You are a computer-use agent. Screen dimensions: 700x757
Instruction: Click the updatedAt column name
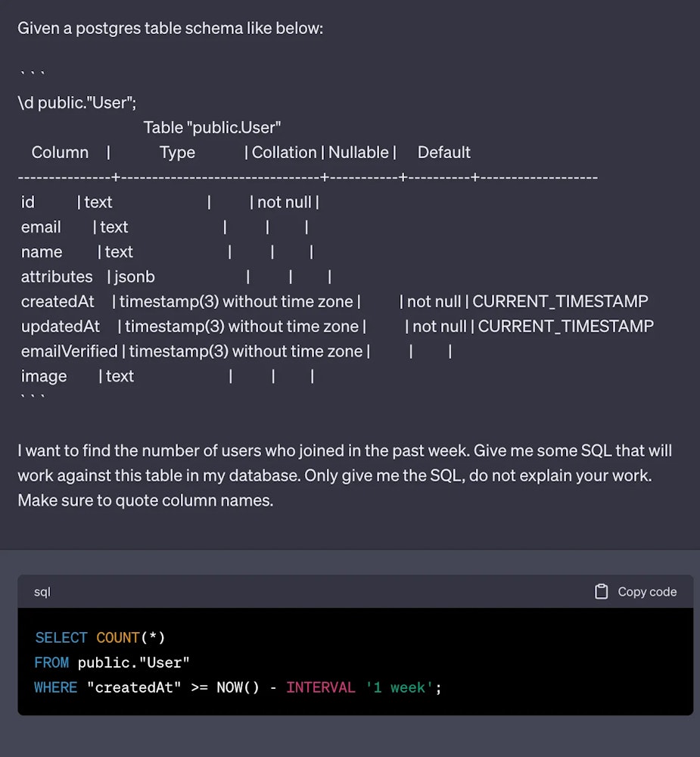point(61,326)
